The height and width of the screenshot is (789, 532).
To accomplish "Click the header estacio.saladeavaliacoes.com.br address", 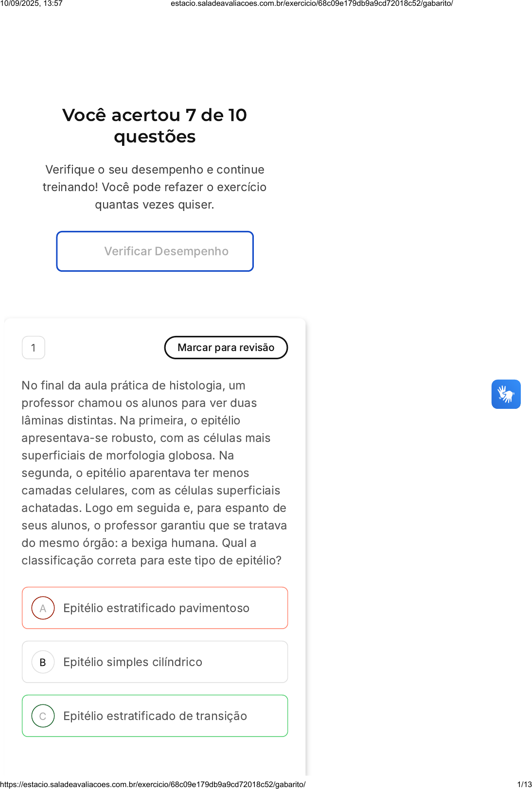I will (x=312, y=3).
